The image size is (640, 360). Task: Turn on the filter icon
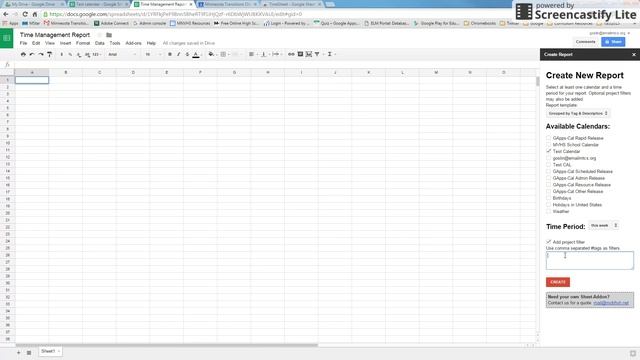point(317,54)
